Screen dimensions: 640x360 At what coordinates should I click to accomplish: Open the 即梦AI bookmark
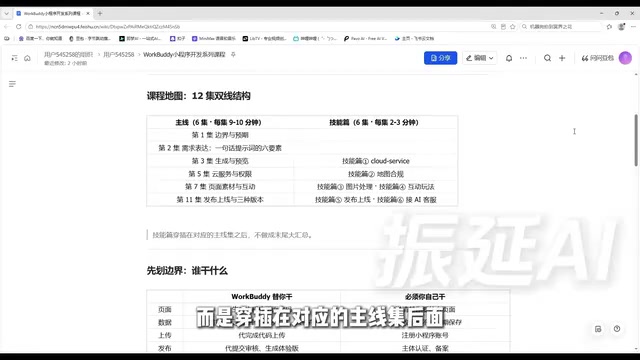tap(140, 38)
